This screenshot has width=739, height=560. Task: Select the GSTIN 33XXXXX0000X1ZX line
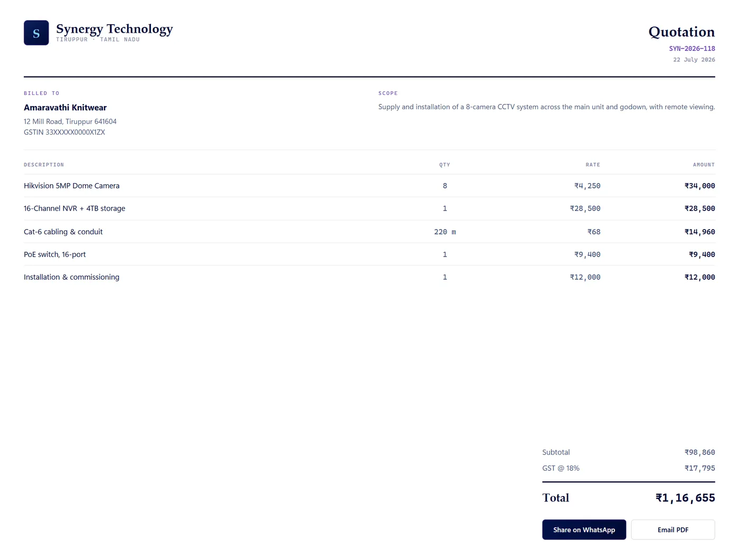[x=64, y=132]
